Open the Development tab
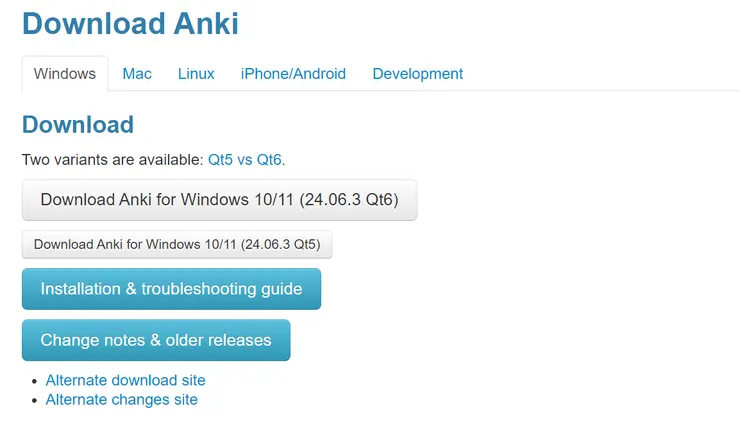The width and height of the screenshot is (740, 424). tap(417, 74)
